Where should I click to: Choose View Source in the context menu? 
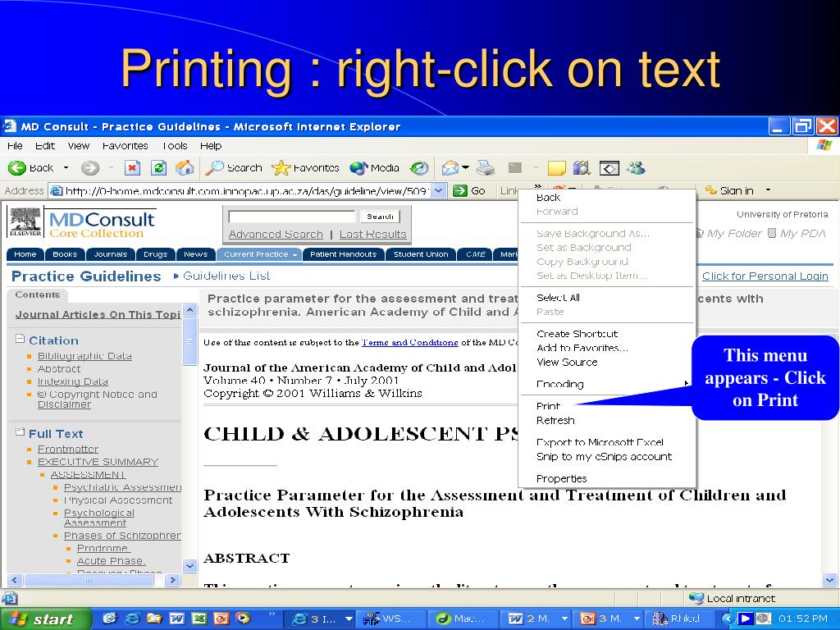pos(567,362)
